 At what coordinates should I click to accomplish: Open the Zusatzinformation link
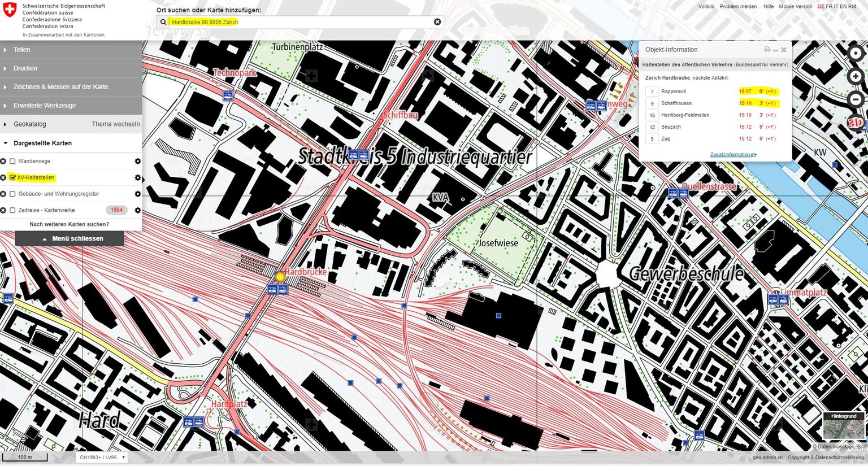733,155
